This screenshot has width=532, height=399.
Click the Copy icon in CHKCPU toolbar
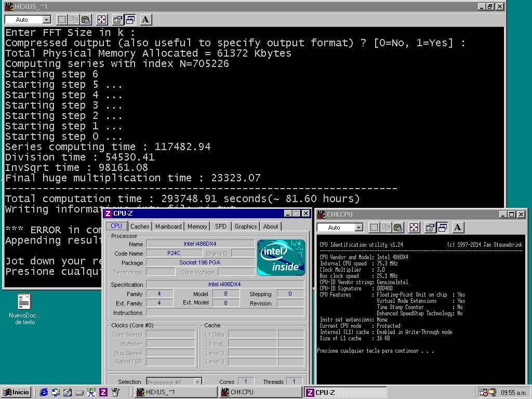pyautogui.click(x=386, y=228)
